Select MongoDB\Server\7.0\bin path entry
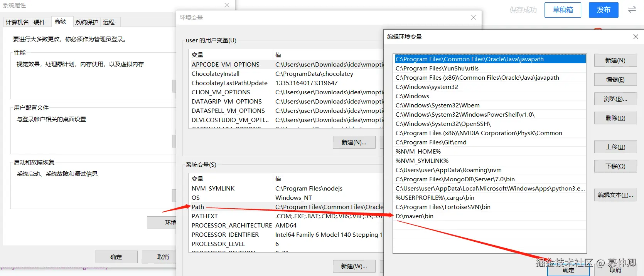This screenshot has width=644, height=276. pos(490,179)
